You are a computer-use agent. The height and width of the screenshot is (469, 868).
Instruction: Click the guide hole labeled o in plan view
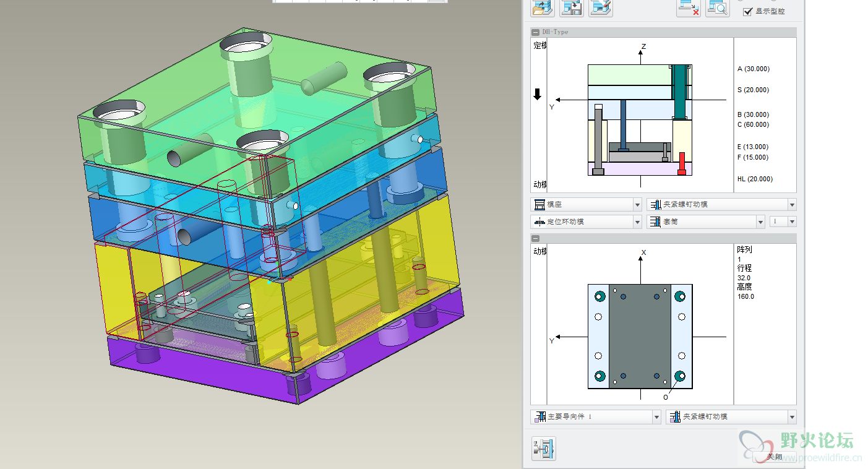click(x=681, y=376)
